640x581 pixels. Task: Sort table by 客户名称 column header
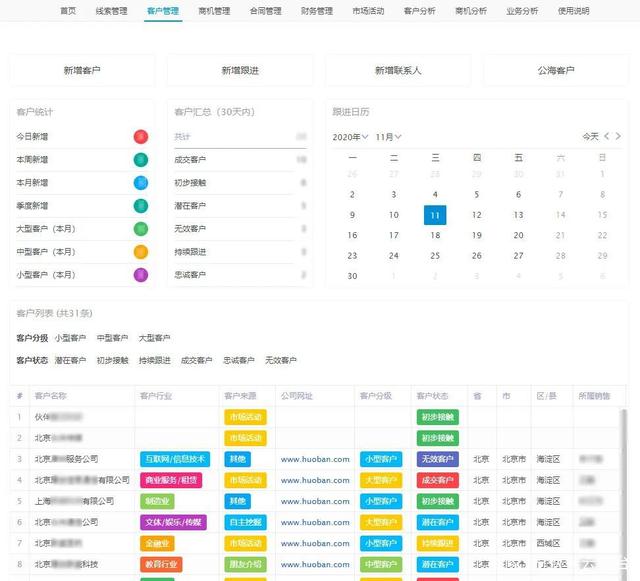pos(51,396)
